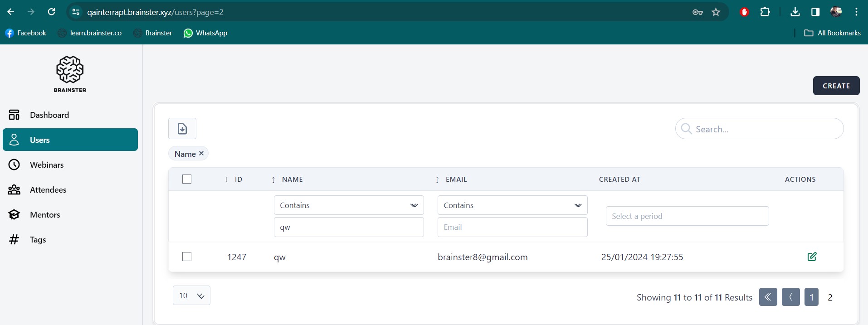This screenshot has height=325, width=868.
Task: Click the export download icon above table
Action: click(182, 129)
